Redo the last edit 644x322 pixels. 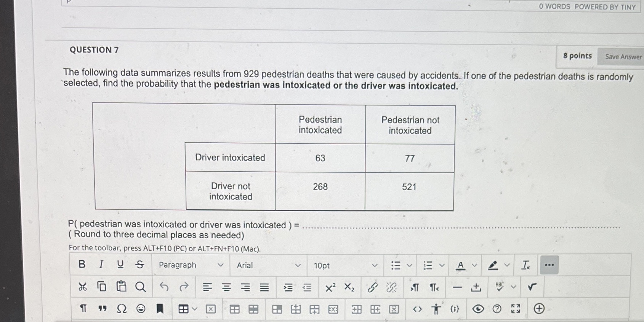coord(184,287)
